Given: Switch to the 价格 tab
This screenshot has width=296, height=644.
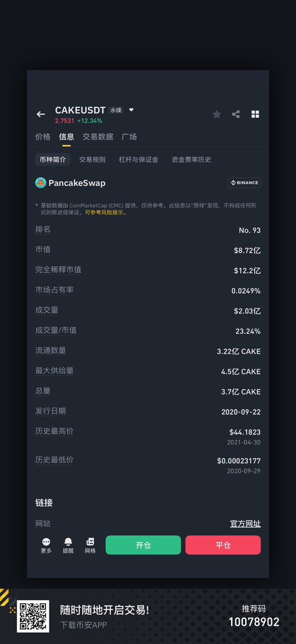Looking at the screenshot, I should pos(43,137).
